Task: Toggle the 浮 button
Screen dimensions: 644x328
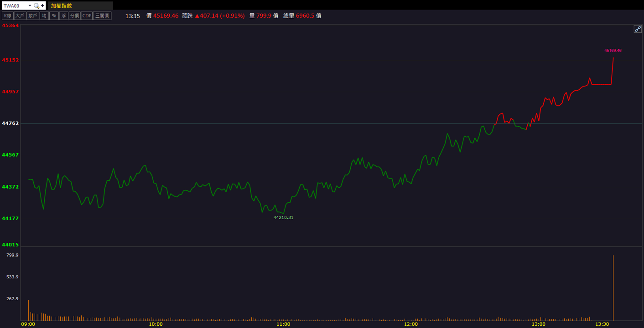Action: pyautogui.click(x=64, y=15)
